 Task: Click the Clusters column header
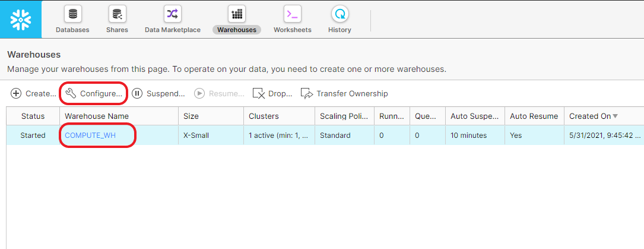click(x=264, y=116)
